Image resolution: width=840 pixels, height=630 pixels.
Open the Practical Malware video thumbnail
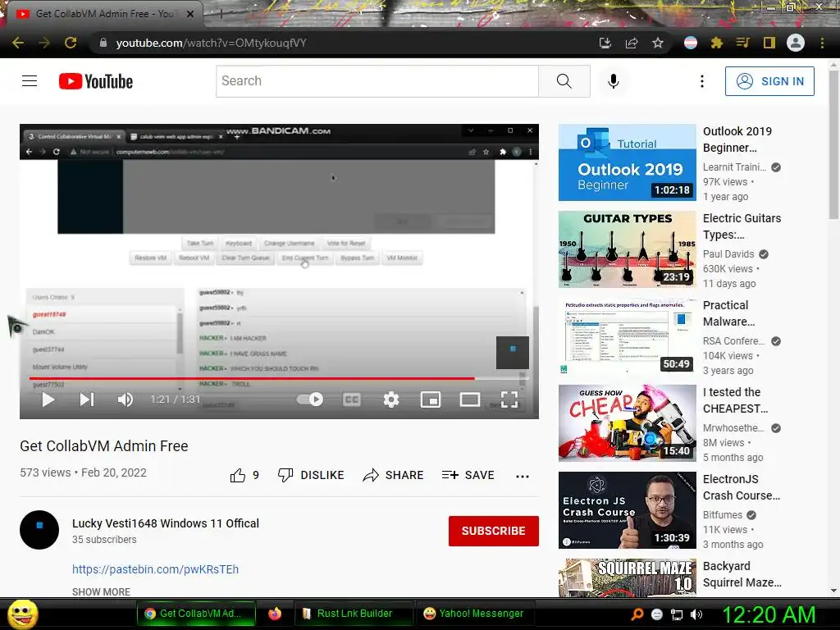coord(628,336)
